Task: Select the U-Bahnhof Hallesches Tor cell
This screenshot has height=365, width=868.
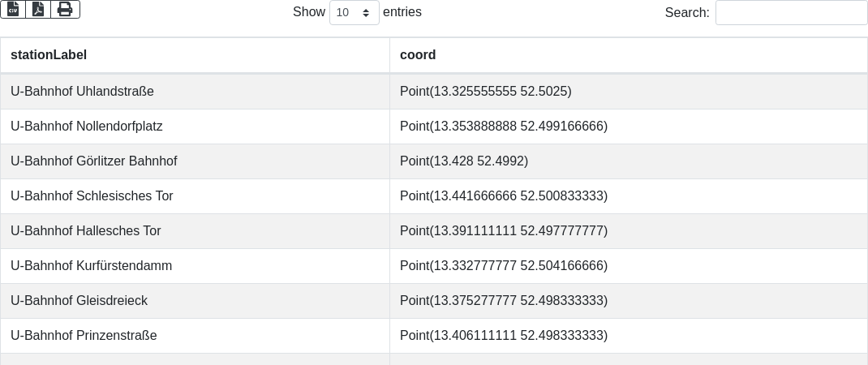Action: (x=86, y=231)
